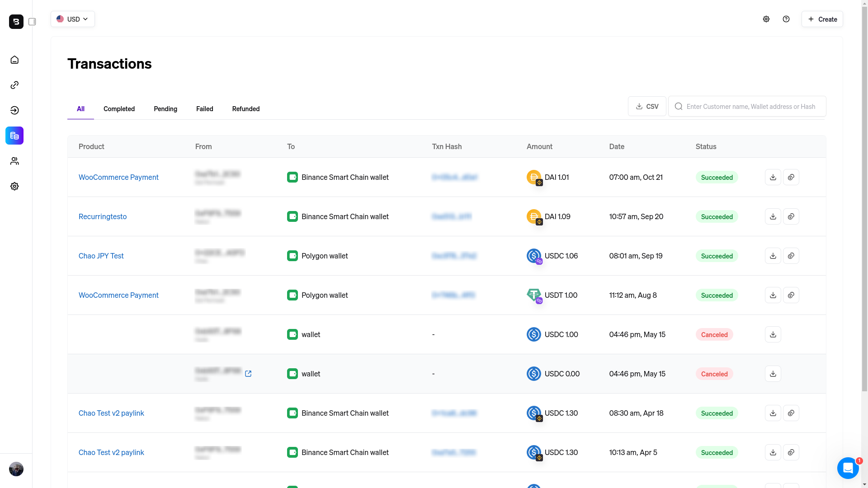Viewport: 868px width, 488px height.
Task: Click the user profile avatar at sidebar bottom
Action: click(x=16, y=469)
